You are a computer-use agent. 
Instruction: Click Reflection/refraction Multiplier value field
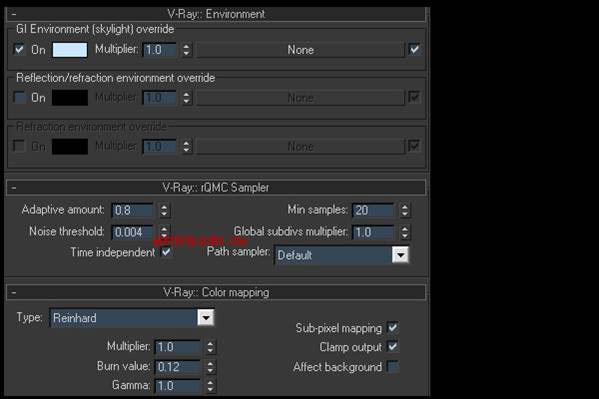click(160, 98)
